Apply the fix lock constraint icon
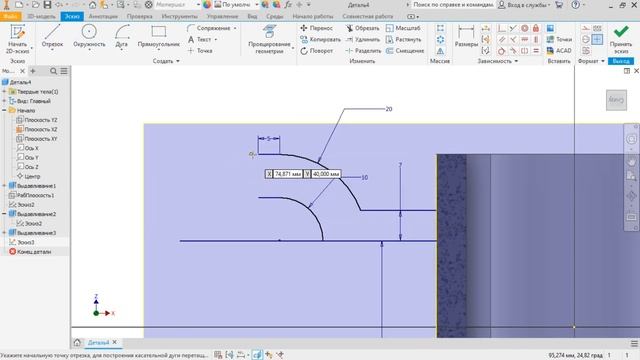The width and height of the screenshot is (640, 360). (x=536, y=28)
